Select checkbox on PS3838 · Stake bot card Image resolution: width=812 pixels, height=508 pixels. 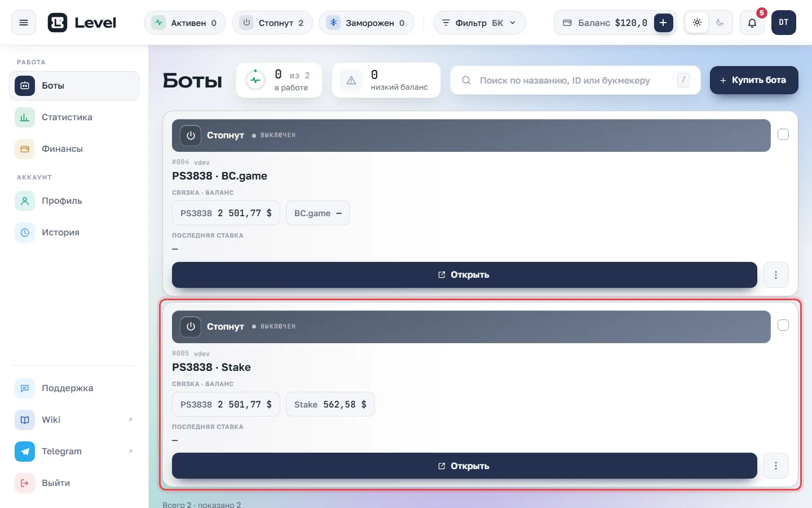tap(783, 325)
